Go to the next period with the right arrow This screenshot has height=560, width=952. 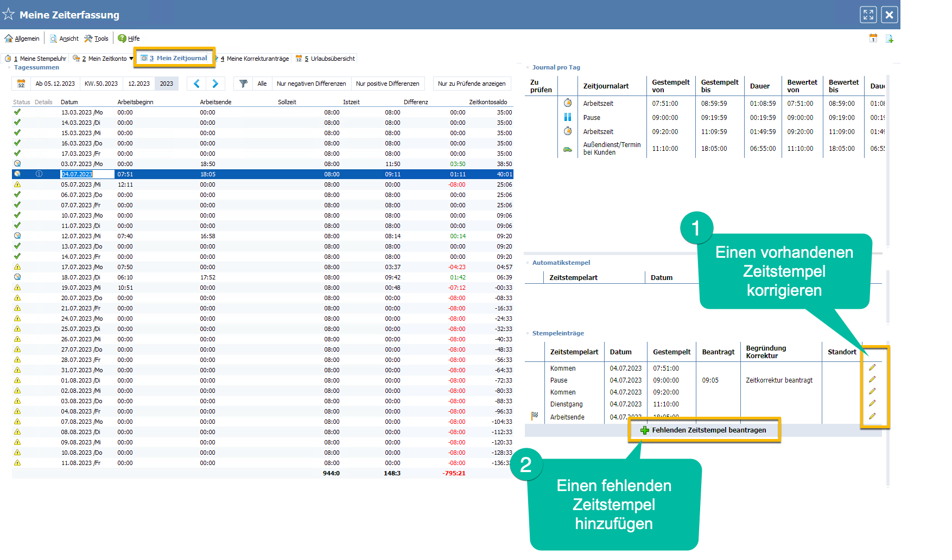coord(215,84)
